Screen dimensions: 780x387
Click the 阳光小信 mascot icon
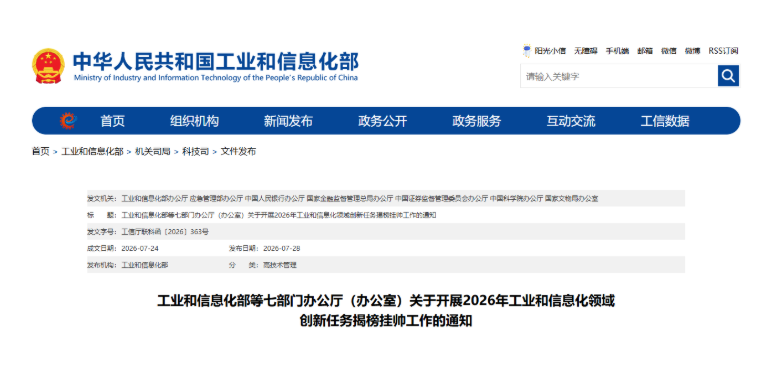click(526, 50)
